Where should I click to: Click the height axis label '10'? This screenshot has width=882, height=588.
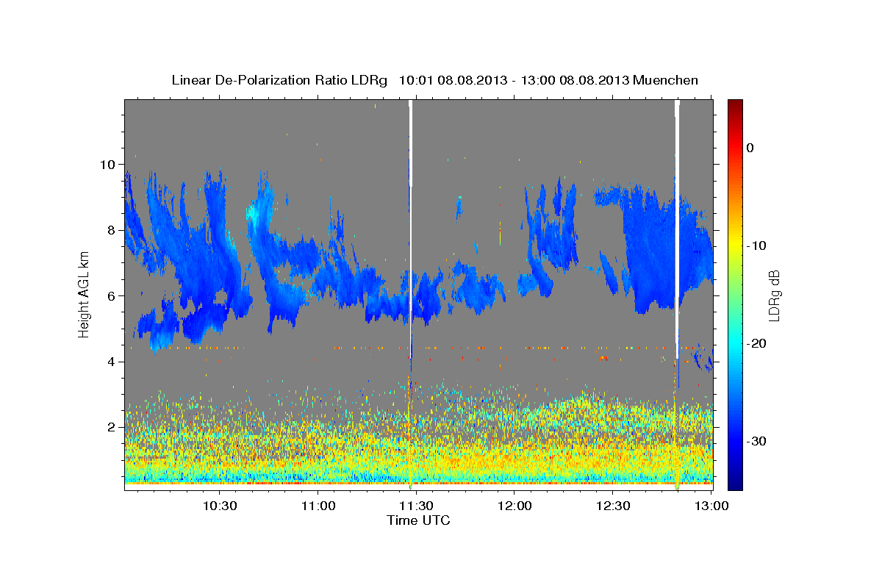click(x=109, y=164)
